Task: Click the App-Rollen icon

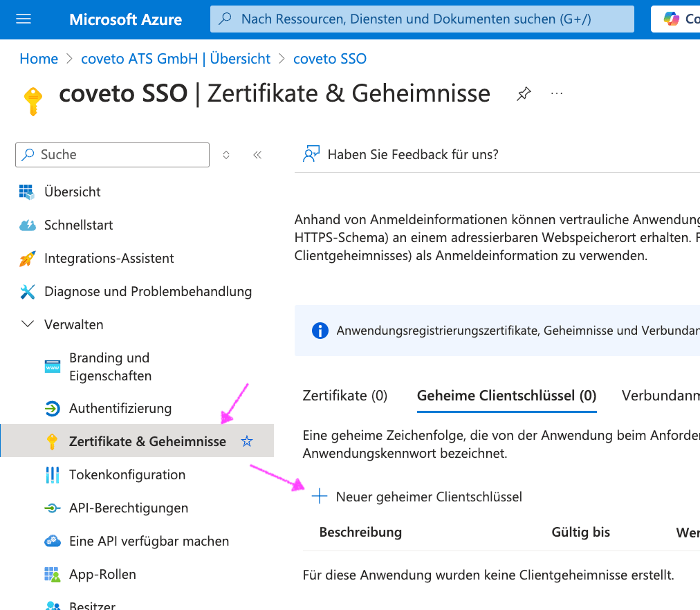Action: (x=53, y=575)
